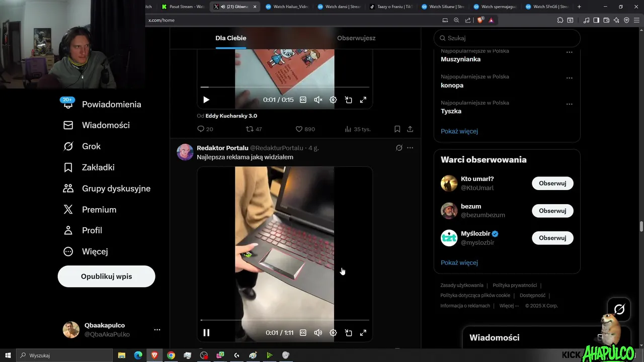Open Powiadomienia notifications in sidebar
Image resolution: width=644 pixels, height=362 pixels.
[x=102, y=104]
